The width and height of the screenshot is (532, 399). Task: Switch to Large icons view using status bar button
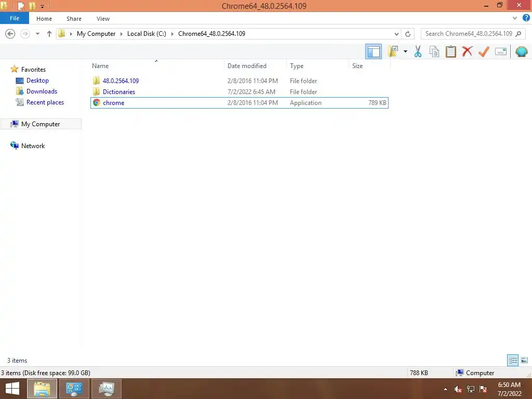(x=524, y=360)
